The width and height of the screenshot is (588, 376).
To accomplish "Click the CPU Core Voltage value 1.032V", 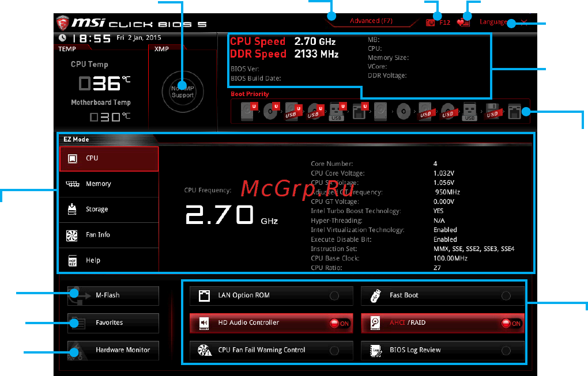I will 444,173.
